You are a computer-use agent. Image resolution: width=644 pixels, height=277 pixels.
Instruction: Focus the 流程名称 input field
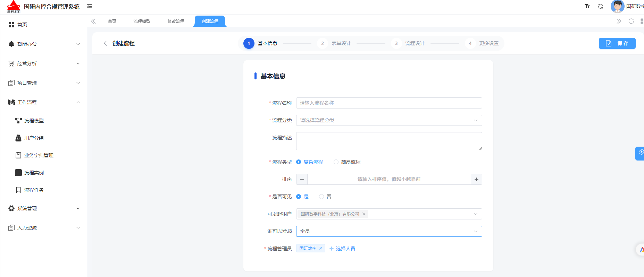point(389,103)
